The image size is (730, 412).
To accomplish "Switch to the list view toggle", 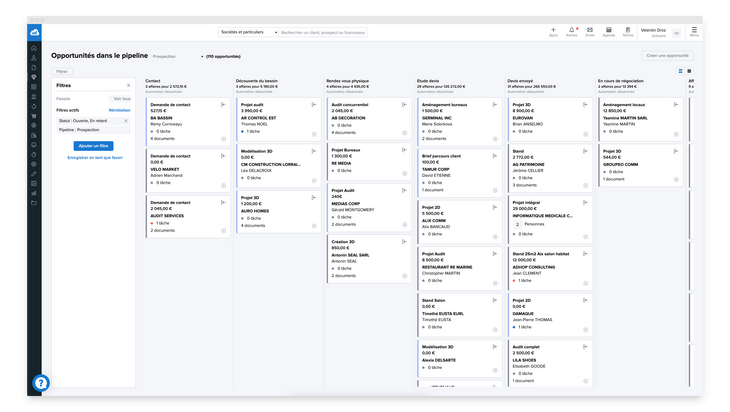I will 680,71.
